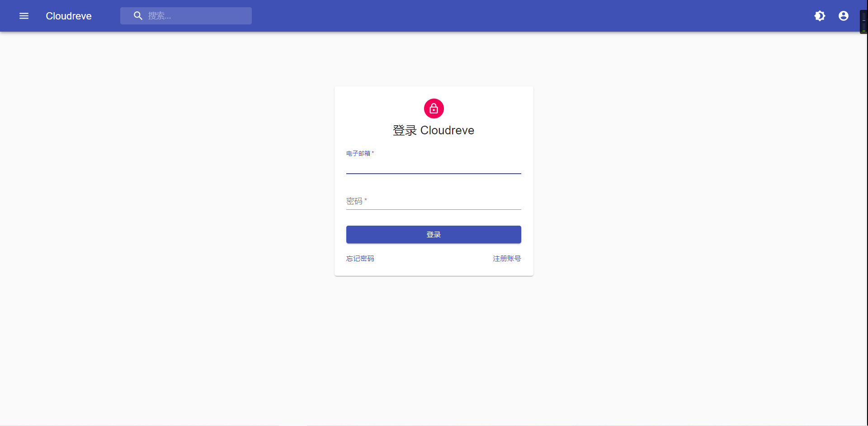The height and width of the screenshot is (426, 868).
Task: Click the pink lock avatar icon
Action: pos(434,109)
